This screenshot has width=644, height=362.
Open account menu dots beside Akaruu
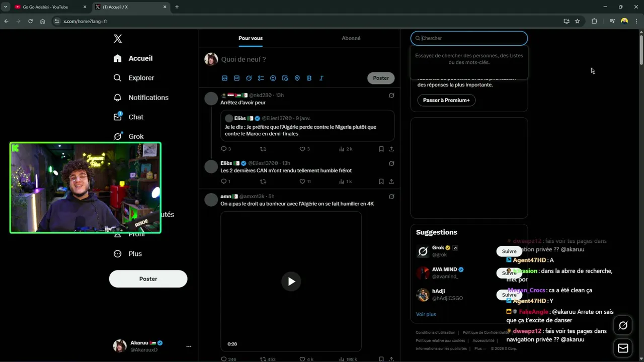click(x=189, y=346)
